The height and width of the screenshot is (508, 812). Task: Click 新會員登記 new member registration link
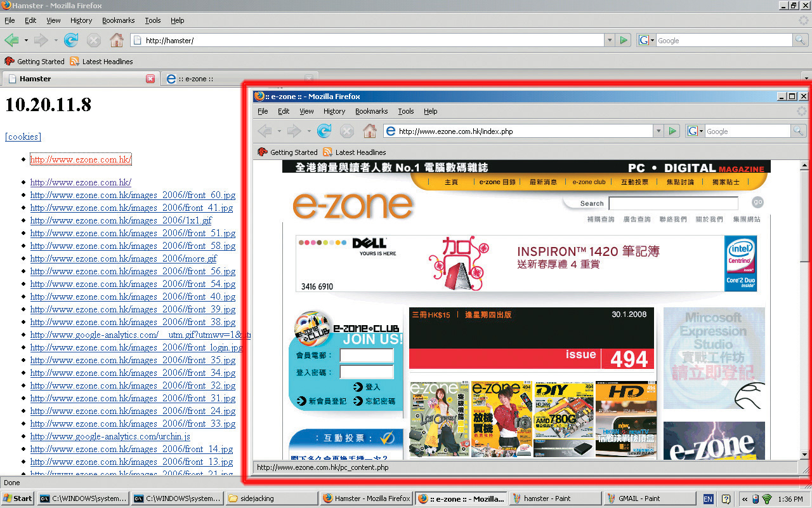[322, 401]
